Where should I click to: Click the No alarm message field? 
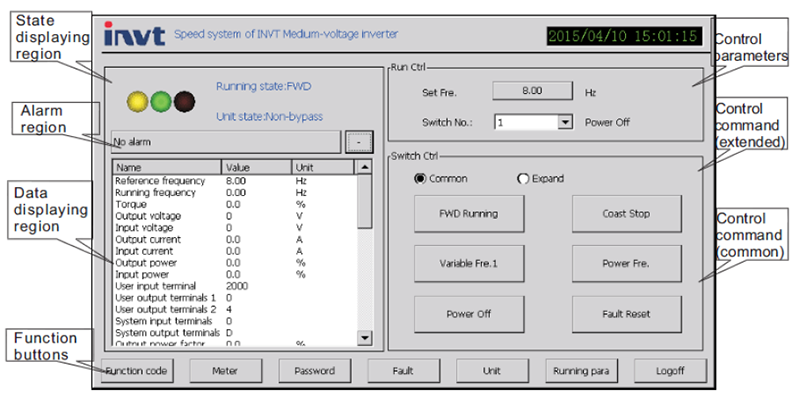[x=226, y=142]
